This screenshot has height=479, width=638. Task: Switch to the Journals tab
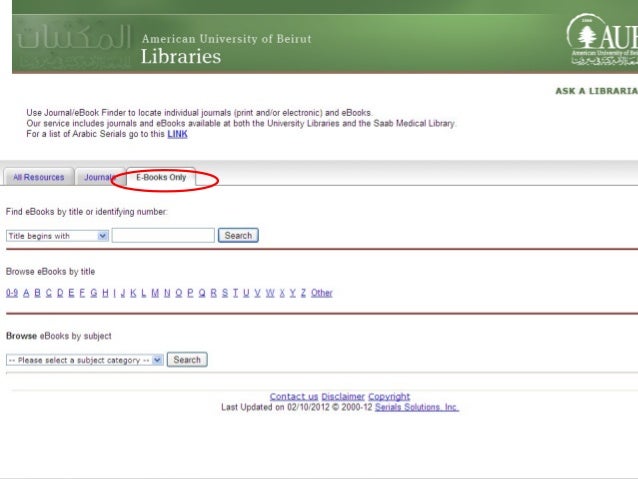(x=100, y=177)
